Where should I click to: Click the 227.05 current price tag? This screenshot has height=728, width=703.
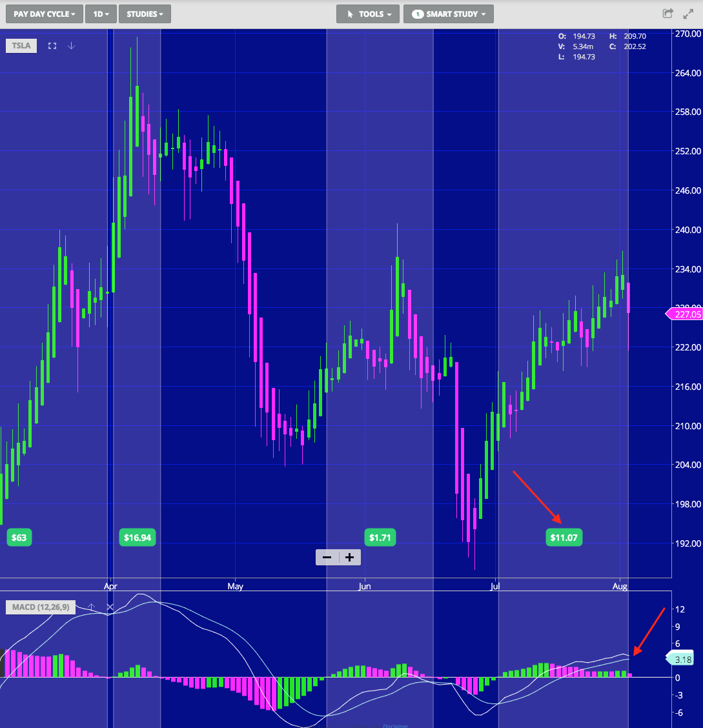(685, 314)
